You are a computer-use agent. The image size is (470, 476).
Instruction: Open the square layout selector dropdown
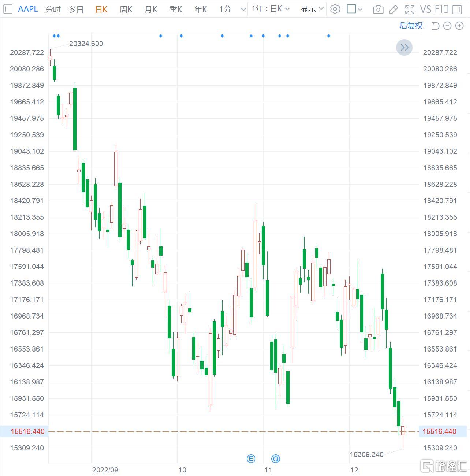pos(355,9)
